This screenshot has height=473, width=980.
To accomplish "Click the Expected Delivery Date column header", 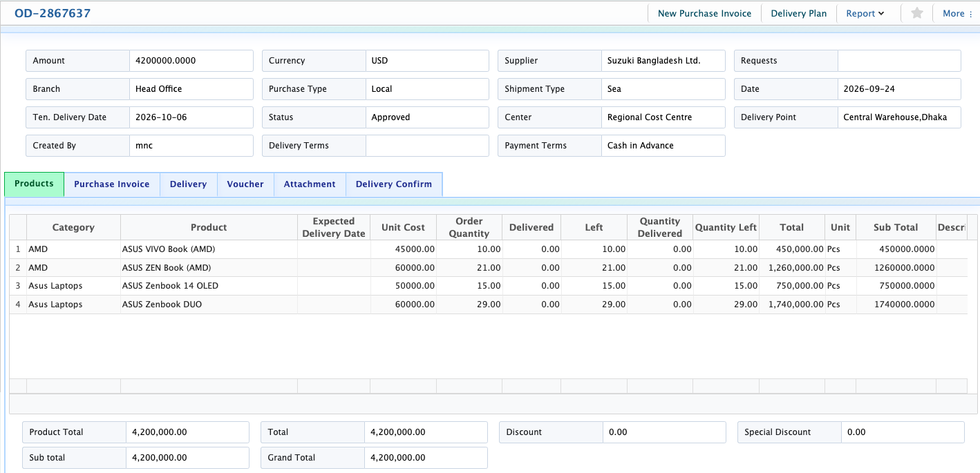I will click(334, 227).
